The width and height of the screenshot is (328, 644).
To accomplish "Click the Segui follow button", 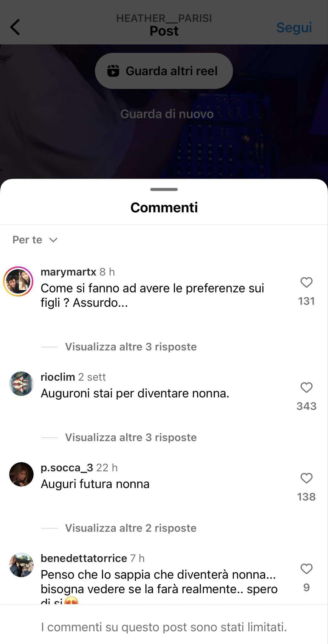I will [294, 27].
